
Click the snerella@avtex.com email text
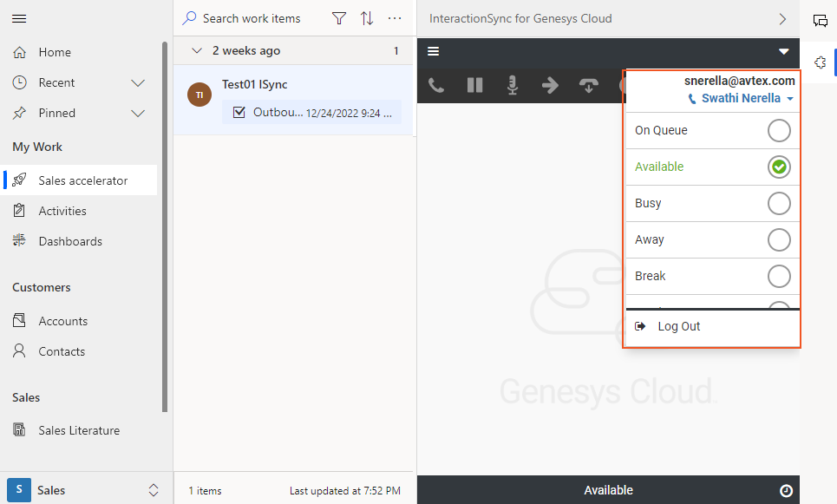click(x=739, y=81)
